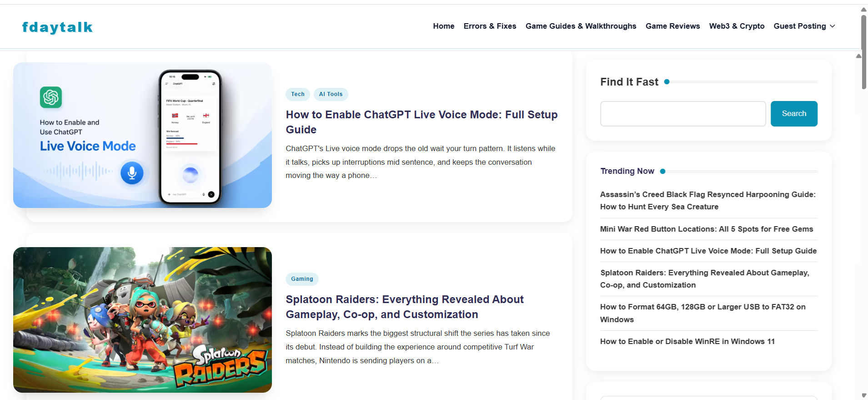Click the Splatoon Raiders thumbnail image

click(142, 320)
